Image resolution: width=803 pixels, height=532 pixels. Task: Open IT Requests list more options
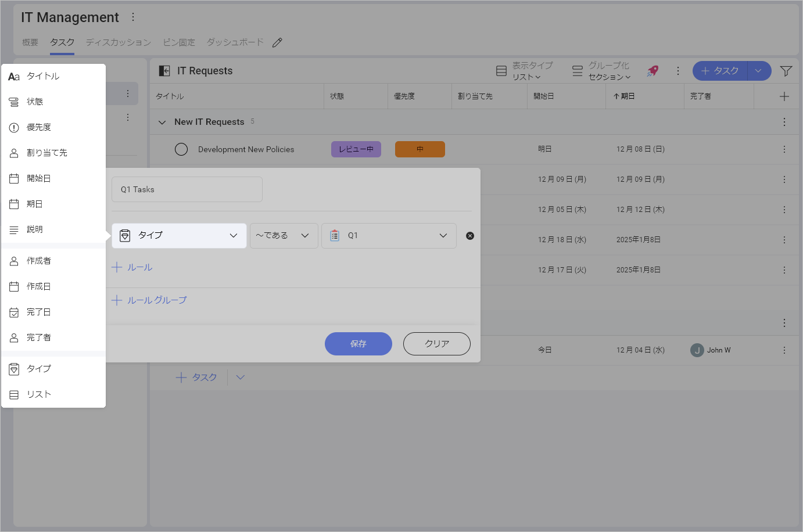click(677, 71)
